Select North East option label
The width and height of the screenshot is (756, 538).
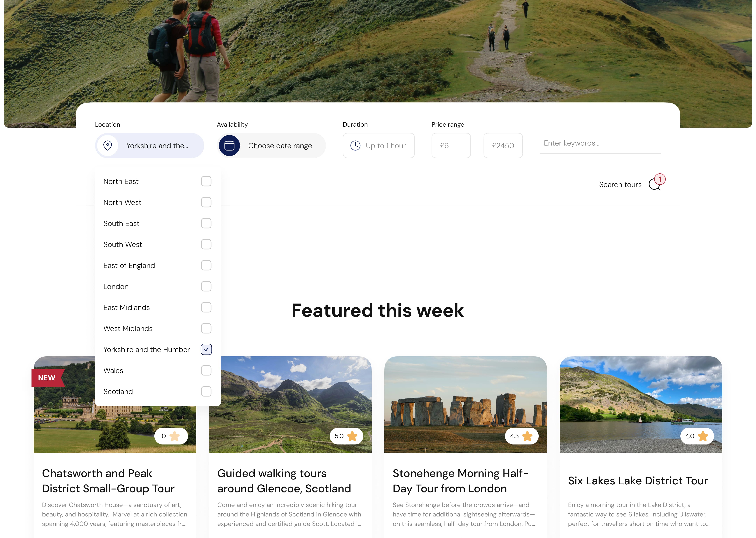121,181
